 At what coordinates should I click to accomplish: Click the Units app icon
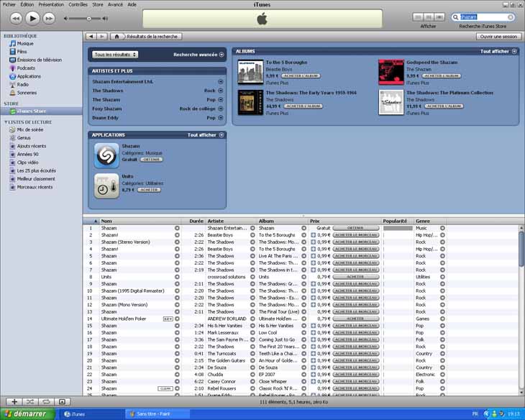pos(106,186)
